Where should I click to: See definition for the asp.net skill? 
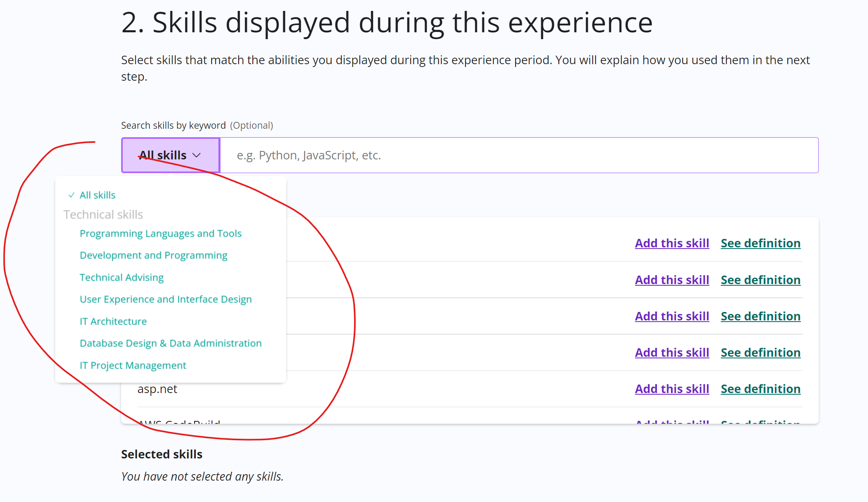(x=760, y=389)
